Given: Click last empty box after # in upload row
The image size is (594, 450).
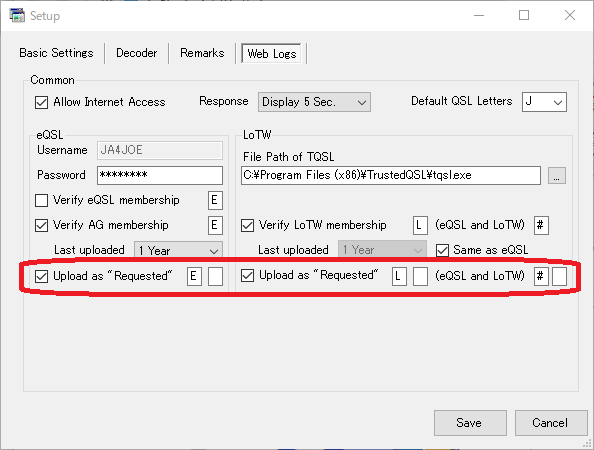Looking at the screenshot, I should coord(559,276).
